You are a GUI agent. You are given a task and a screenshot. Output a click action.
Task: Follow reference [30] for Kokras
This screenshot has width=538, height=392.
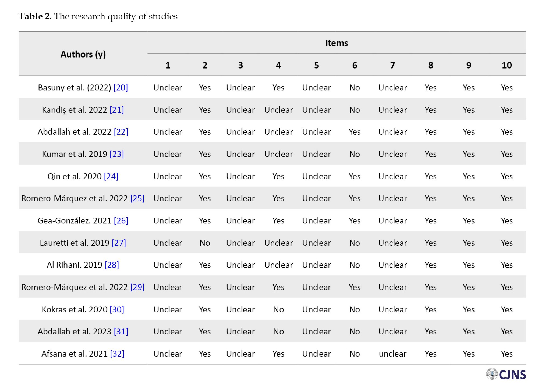[117, 309]
